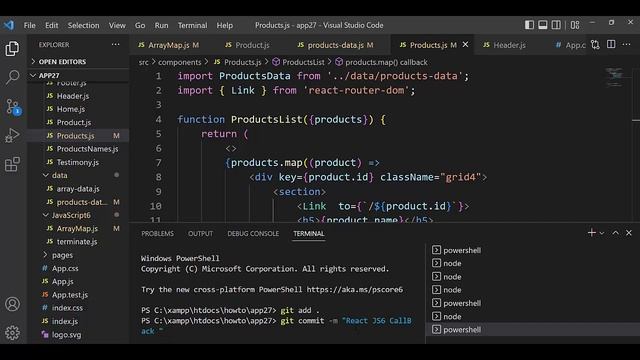
Task: Create a new terminal with plus icon
Action: pos(592,233)
